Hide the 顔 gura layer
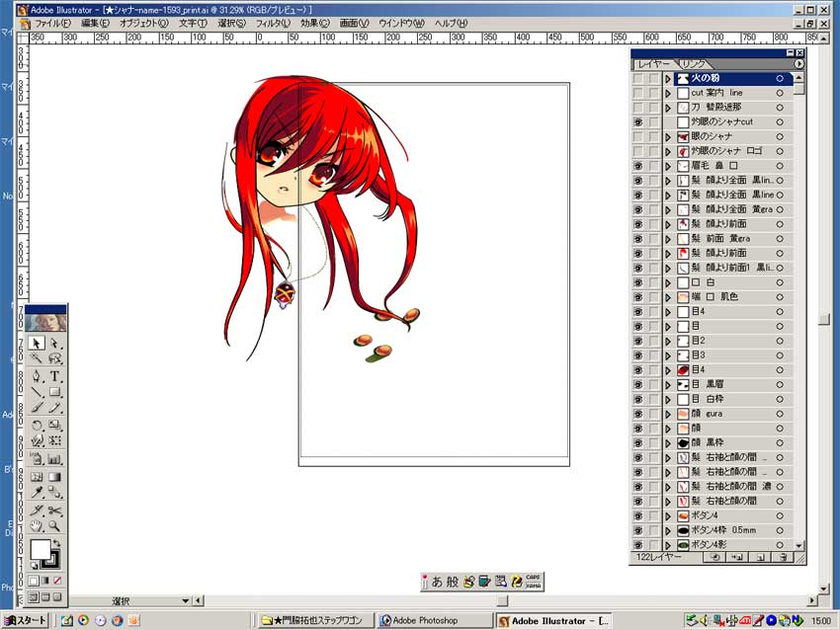 coord(637,414)
